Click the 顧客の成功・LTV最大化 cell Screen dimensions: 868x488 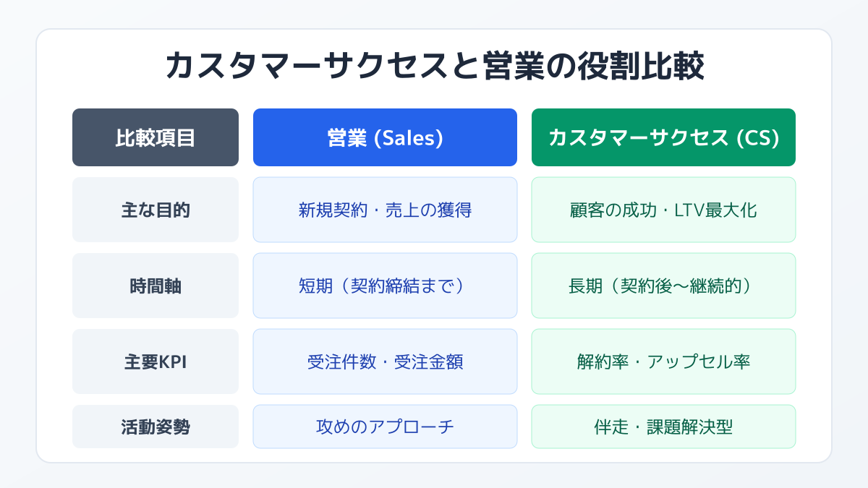(x=663, y=210)
